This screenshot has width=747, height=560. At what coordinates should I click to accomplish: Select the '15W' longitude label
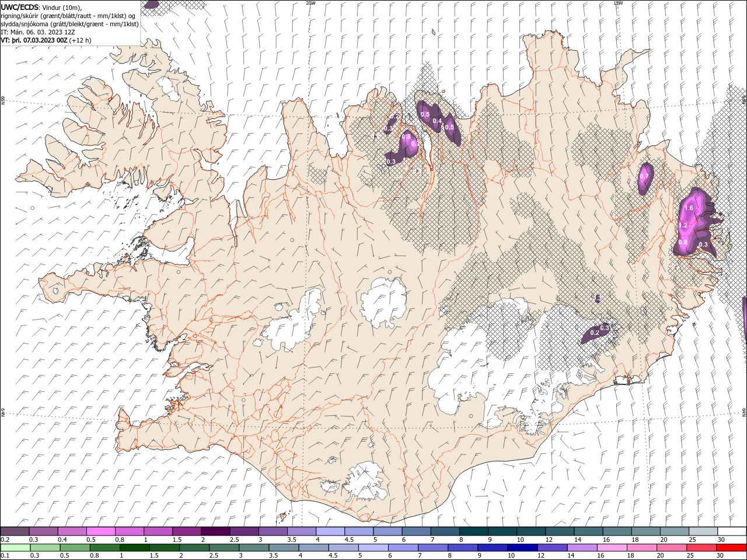point(619,3)
